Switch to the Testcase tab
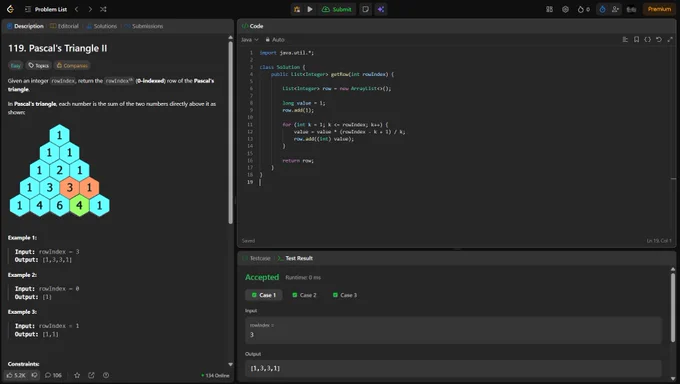 click(256, 258)
